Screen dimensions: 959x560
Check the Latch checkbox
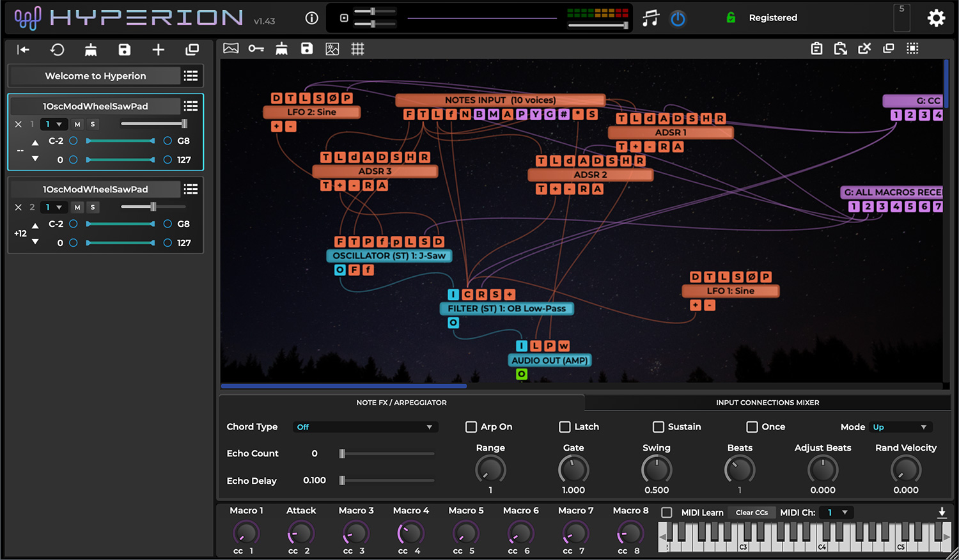565,426
